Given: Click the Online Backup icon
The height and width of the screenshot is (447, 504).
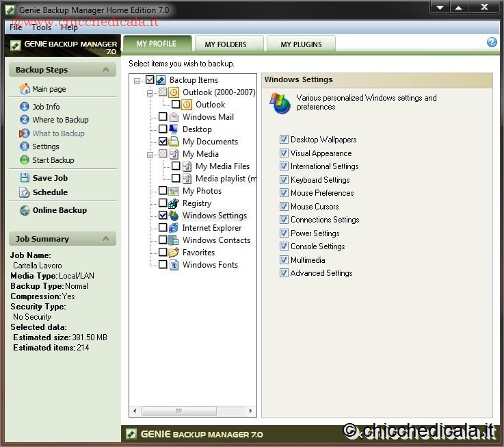Looking at the screenshot, I should tap(25, 210).
